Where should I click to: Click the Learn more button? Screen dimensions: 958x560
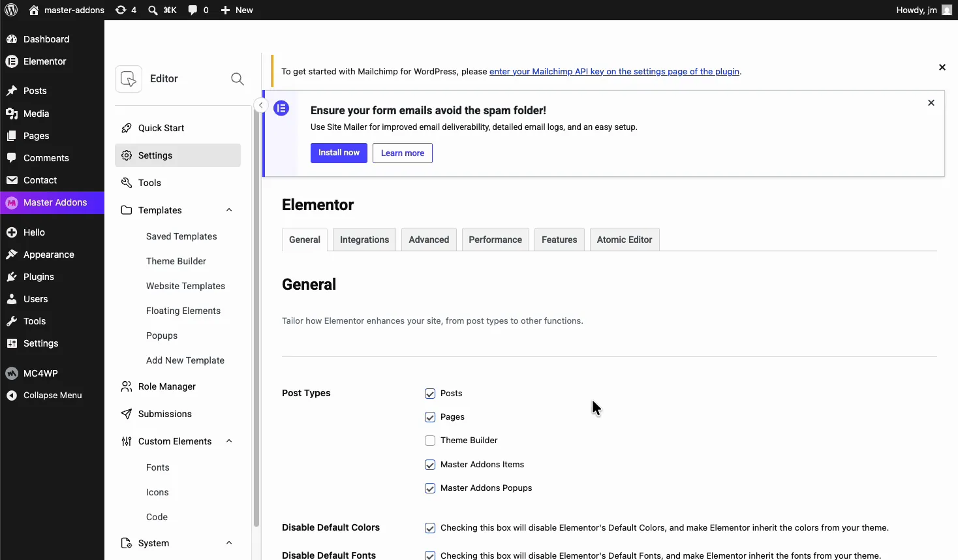(403, 153)
